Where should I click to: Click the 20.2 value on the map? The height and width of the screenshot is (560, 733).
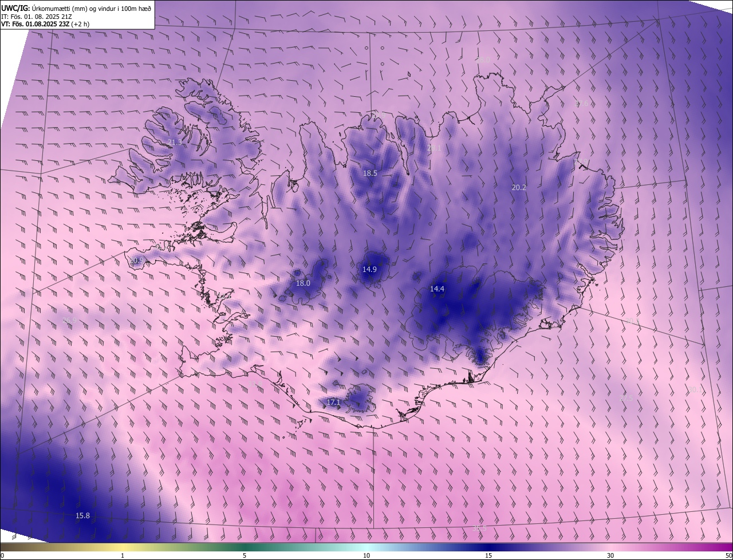(x=519, y=187)
